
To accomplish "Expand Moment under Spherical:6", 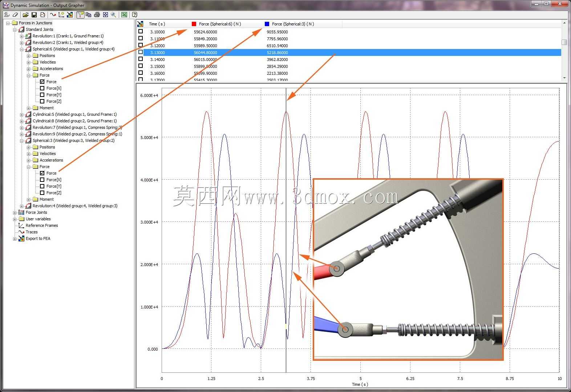I will pyautogui.click(x=28, y=108).
